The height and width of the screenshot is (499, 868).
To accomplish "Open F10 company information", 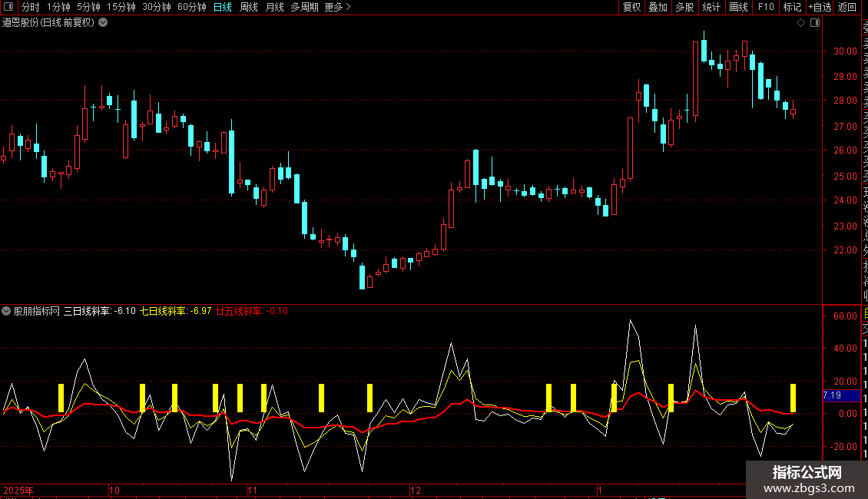I will click(x=766, y=7).
